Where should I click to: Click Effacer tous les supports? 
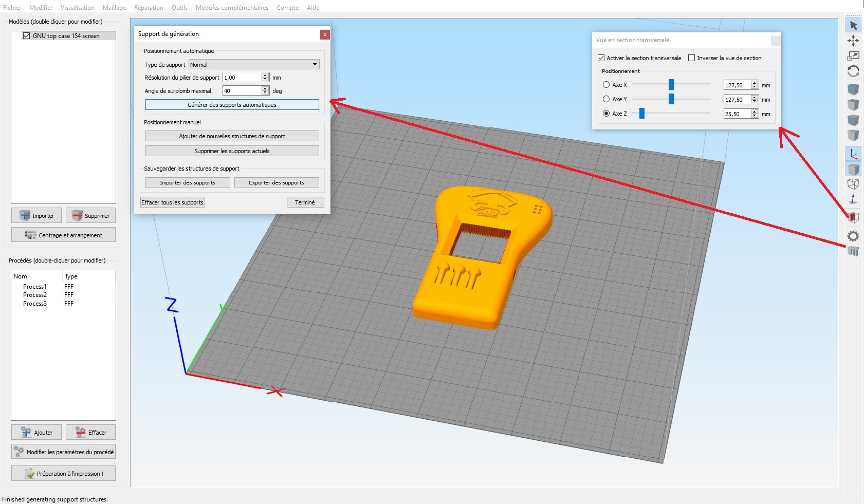coord(173,202)
